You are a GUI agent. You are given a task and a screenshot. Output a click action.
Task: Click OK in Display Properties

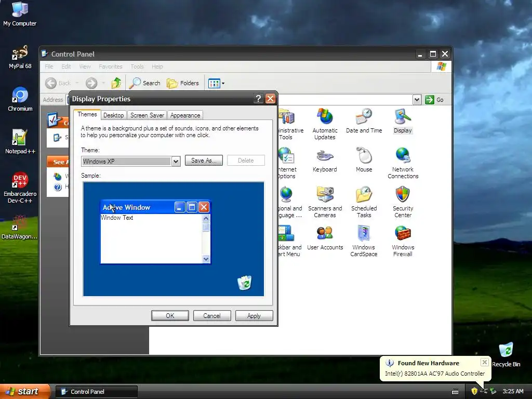[170, 315]
